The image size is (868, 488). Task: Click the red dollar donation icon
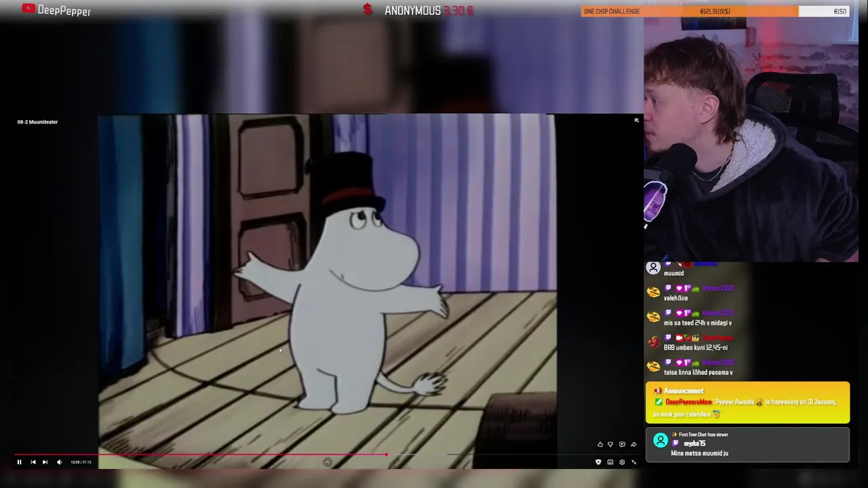click(x=368, y=10)
